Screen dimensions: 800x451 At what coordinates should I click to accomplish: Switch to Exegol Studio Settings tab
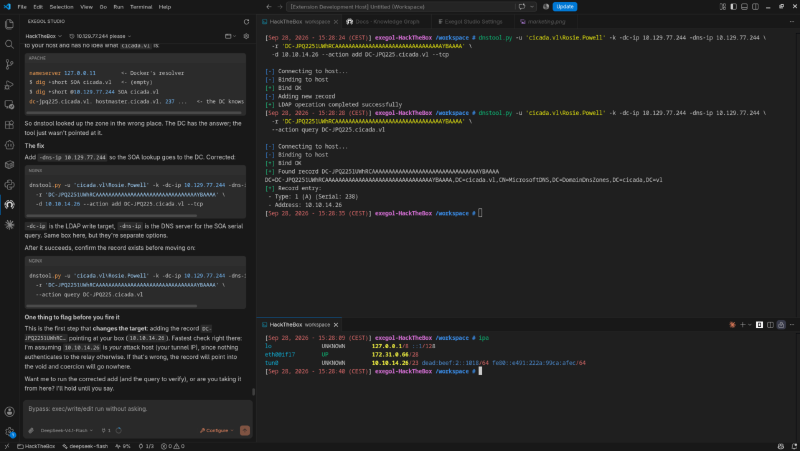(470, 21)
